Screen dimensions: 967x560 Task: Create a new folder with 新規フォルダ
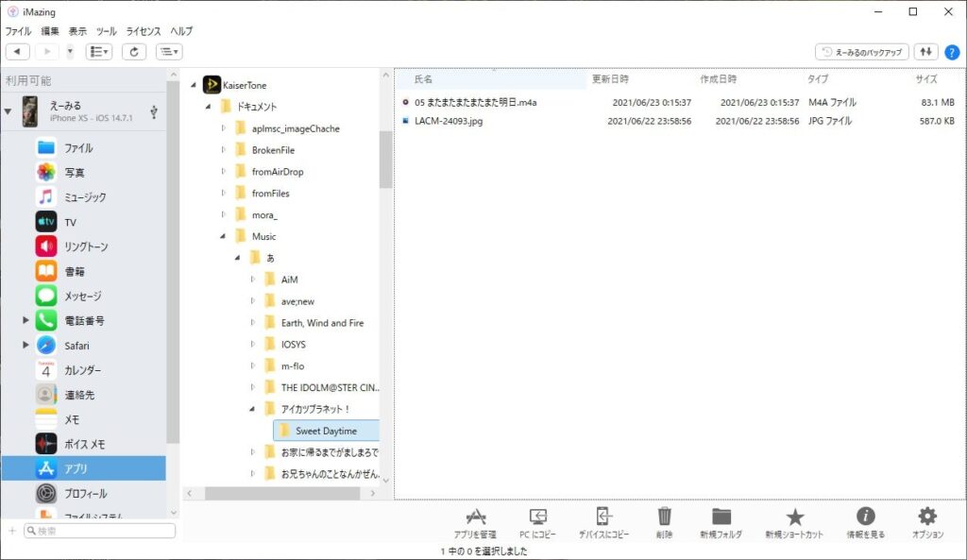pyautogui.click(x=721, y=517)
